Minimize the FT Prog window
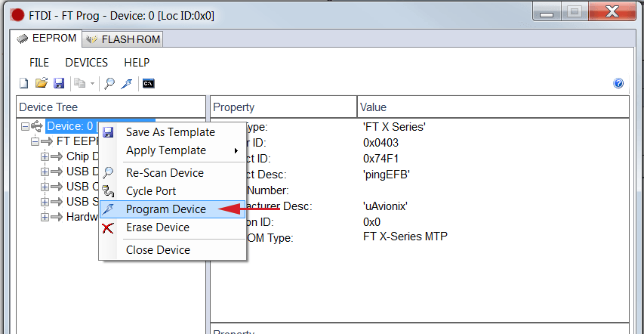 (x=547, y=13)
